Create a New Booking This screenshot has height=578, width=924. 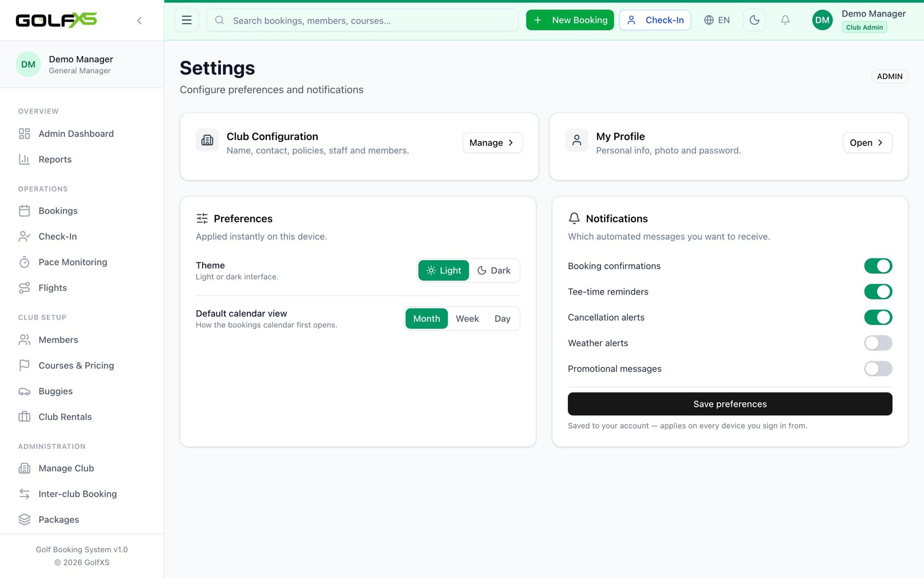(570, 20)
